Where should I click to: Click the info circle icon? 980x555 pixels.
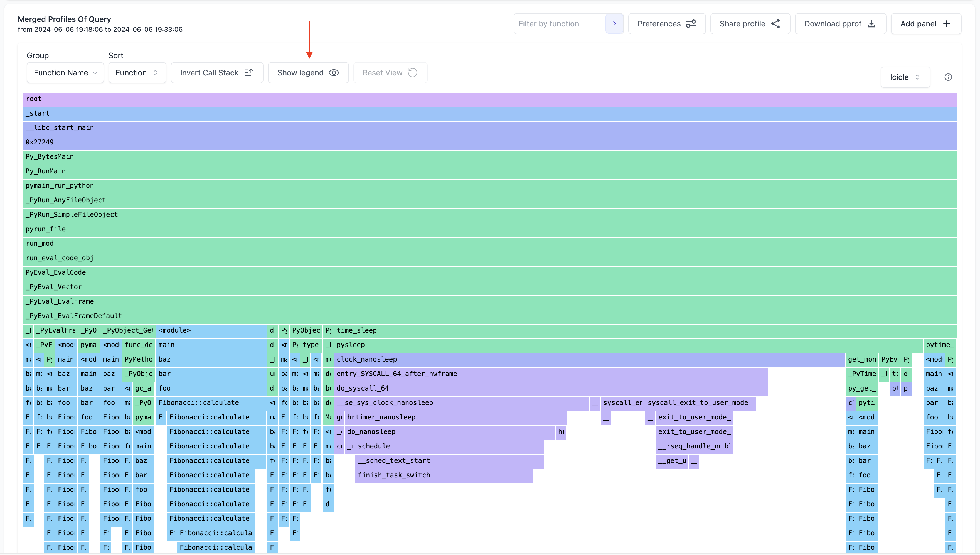coord(948,77)
